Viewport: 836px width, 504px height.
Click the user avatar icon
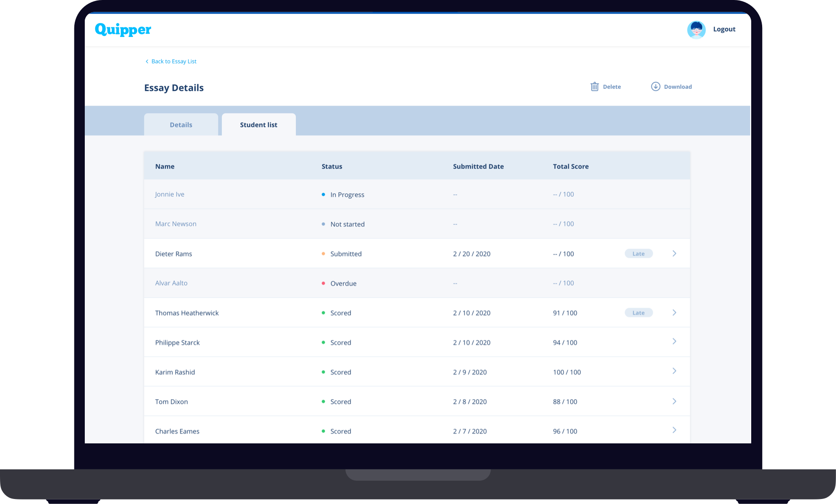point(696,30)
